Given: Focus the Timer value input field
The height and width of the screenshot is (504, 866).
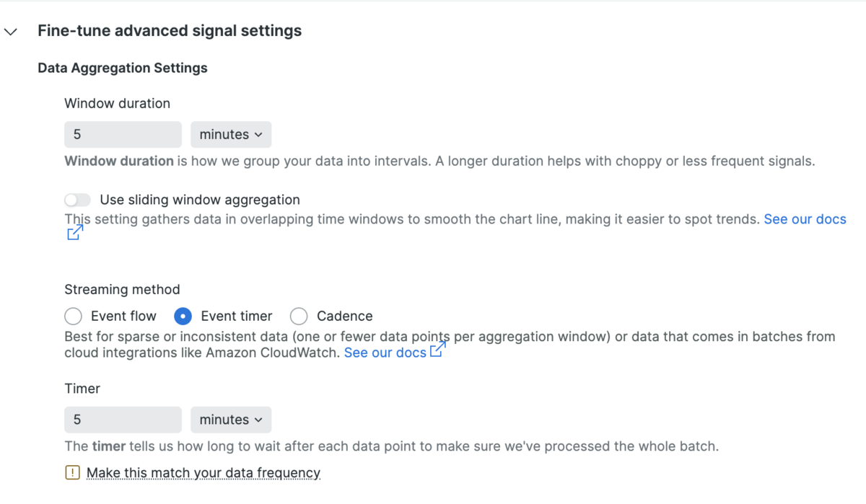Looking at the screenshot, I should coord(123,420).
